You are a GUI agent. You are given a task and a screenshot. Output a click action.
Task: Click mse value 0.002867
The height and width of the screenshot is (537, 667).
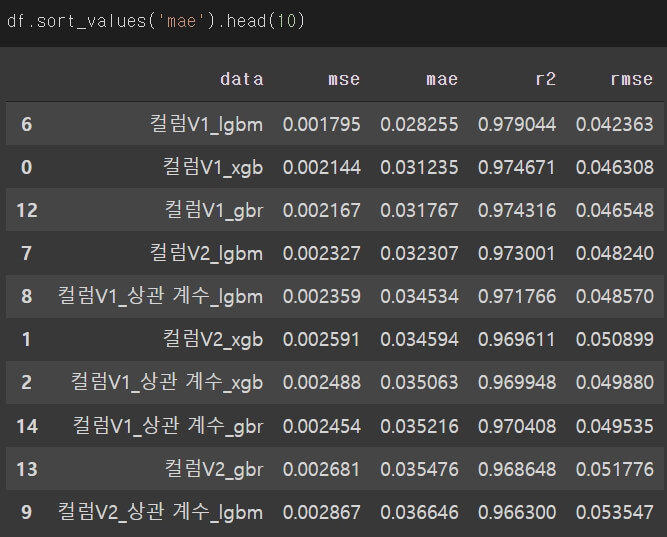point(322,512)
